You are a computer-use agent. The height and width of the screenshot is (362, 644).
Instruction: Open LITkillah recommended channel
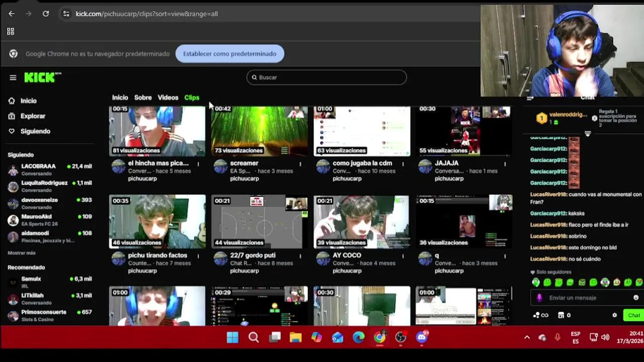click(x=50, y=299)
